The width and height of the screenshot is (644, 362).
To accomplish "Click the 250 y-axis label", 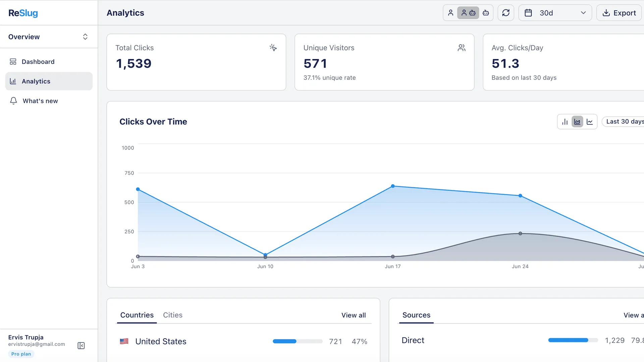I will pyautogui.click(x=129, y=232).
